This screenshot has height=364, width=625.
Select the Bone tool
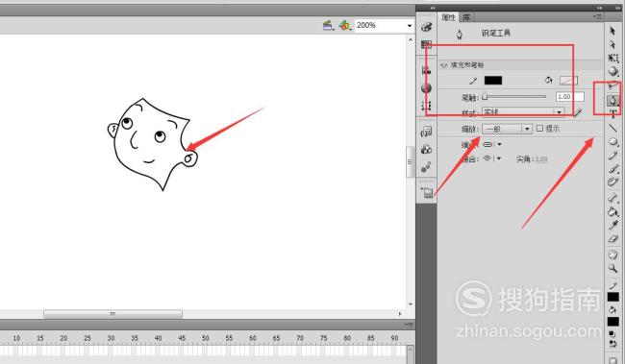tap(613, 198)
